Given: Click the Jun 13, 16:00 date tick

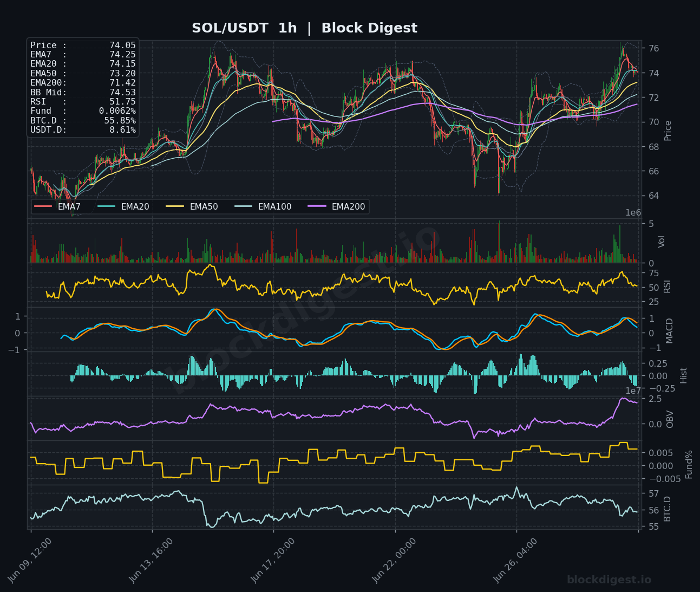Looking at the screenshot, I should 152,560.
